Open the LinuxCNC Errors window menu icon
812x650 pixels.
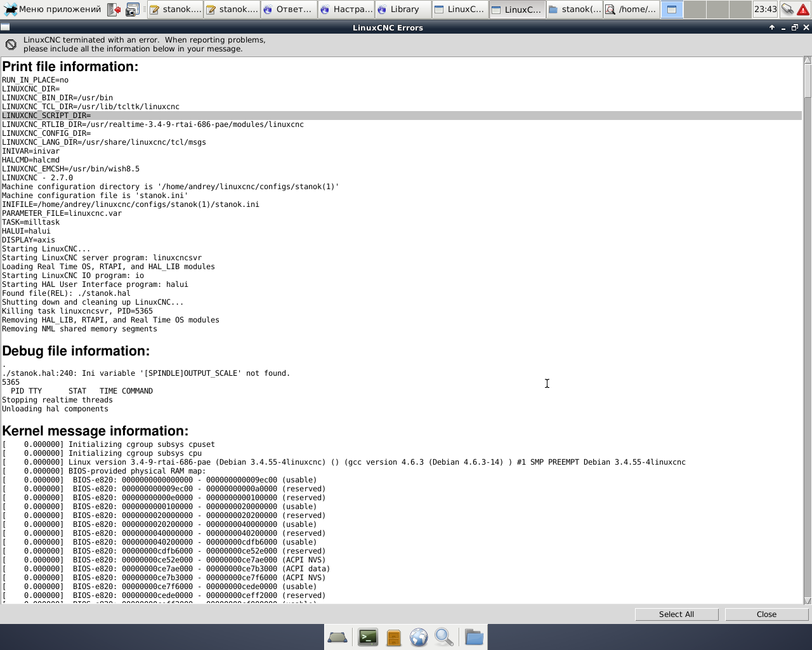pos(5,27)
